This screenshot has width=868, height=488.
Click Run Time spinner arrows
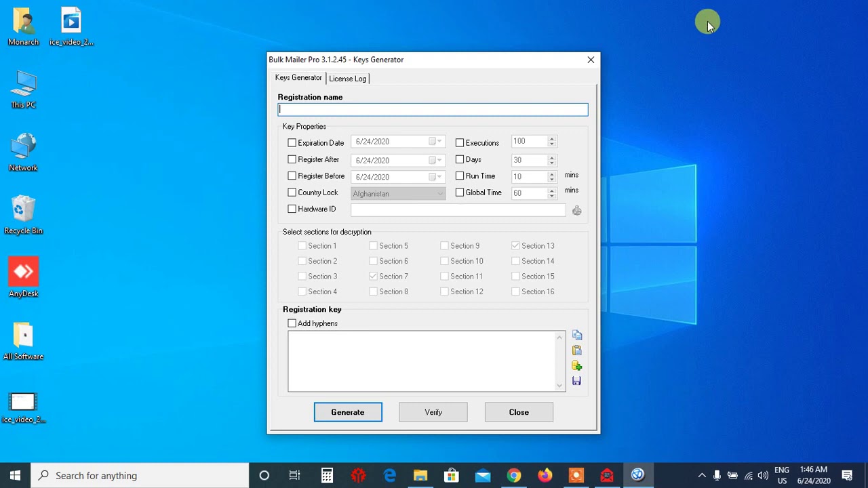click(x=551, y=176)
